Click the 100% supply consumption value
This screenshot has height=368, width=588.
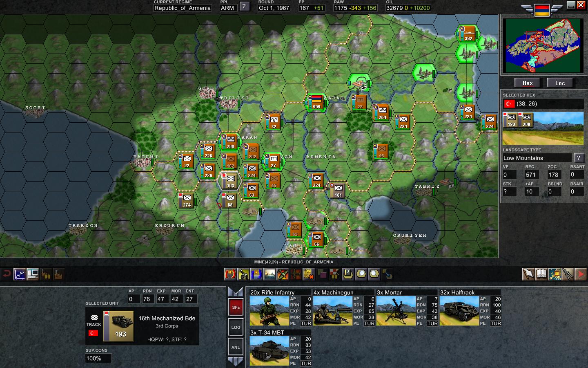(98, 358)
